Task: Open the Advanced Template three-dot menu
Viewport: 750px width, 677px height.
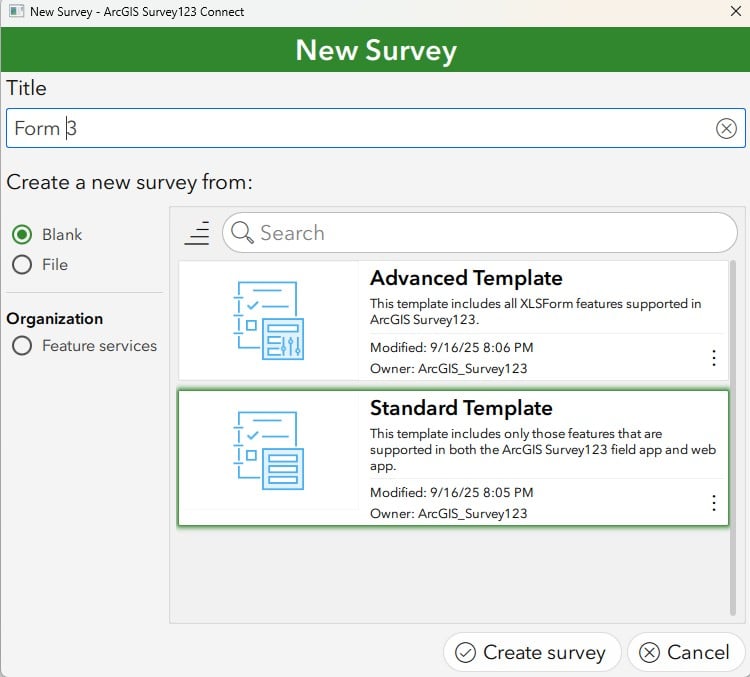Action: (713, 358)
